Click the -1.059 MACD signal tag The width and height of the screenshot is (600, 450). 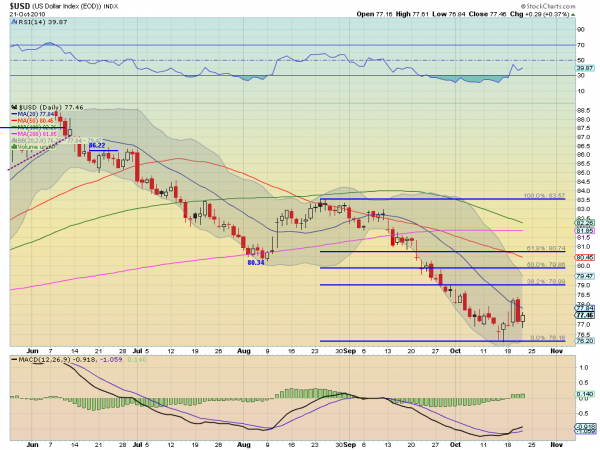[585, 431]
